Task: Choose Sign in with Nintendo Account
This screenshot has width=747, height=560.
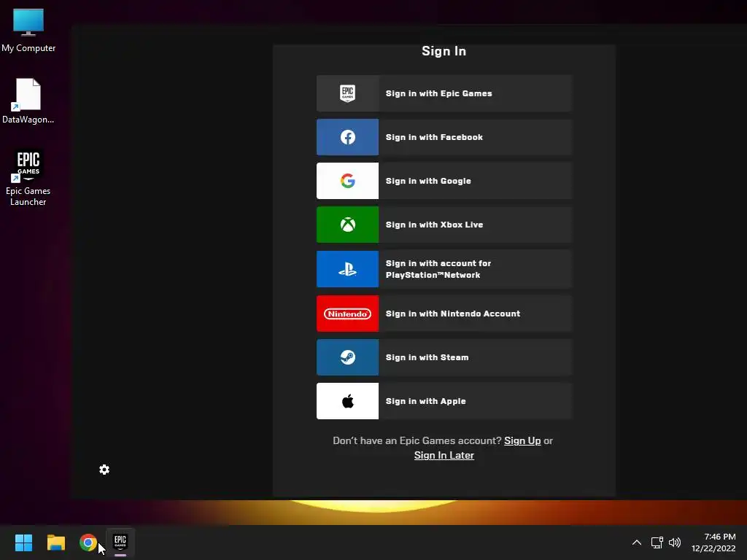Action: pyautogui.click(x=444, y=314)
